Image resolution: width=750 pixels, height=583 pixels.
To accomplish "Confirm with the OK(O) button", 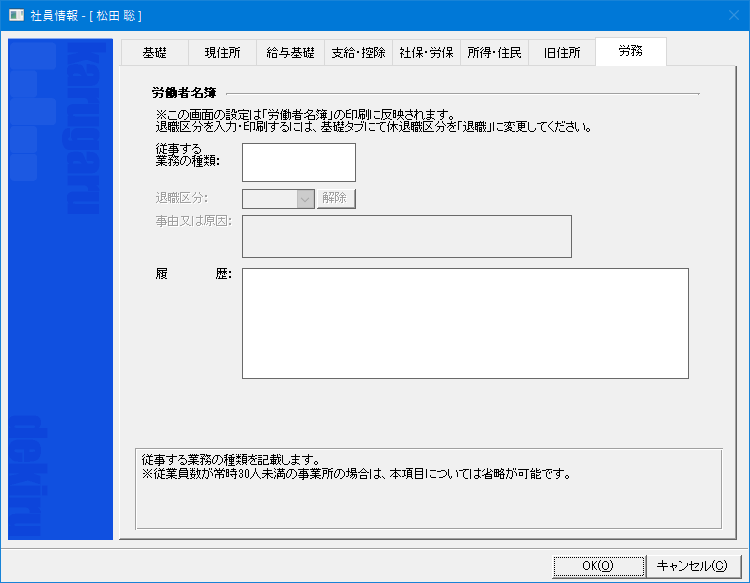I will 598,566.
